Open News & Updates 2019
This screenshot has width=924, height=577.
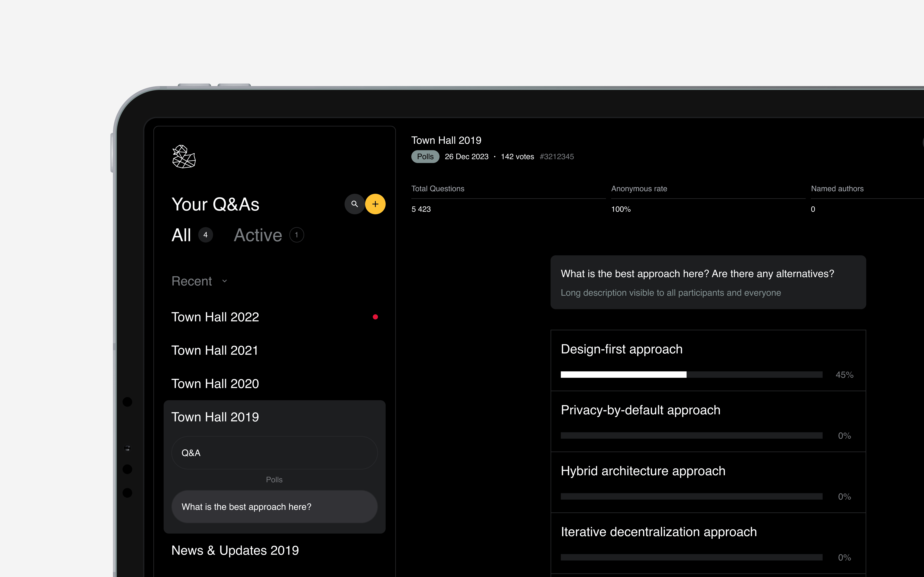(x=235, y=550)
